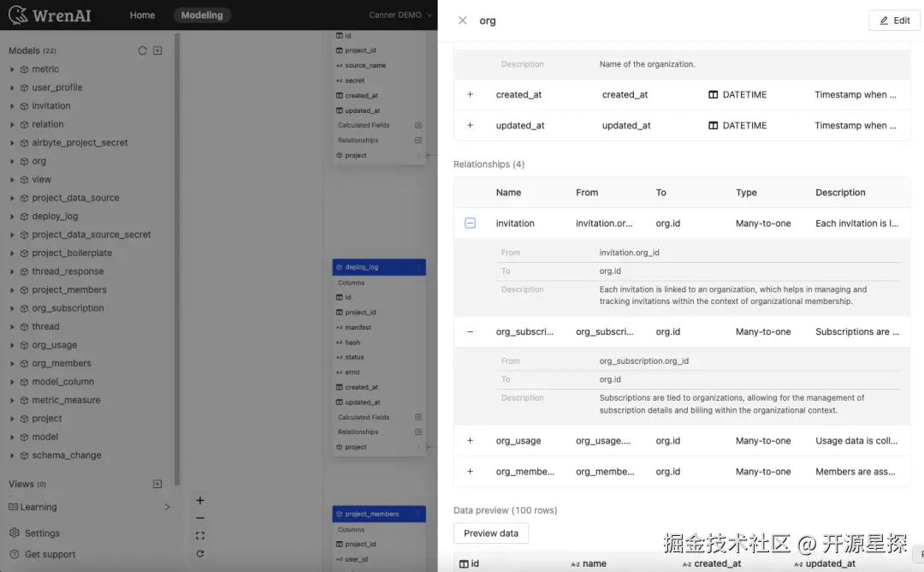Zoom in on the diagram canvas
Viewport: 924px width, 572px height.
pyautogui.click(x=200, y=501)
